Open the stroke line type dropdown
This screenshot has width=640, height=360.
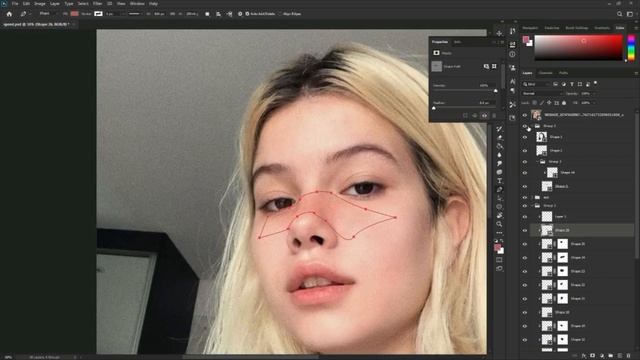(136, 14)
